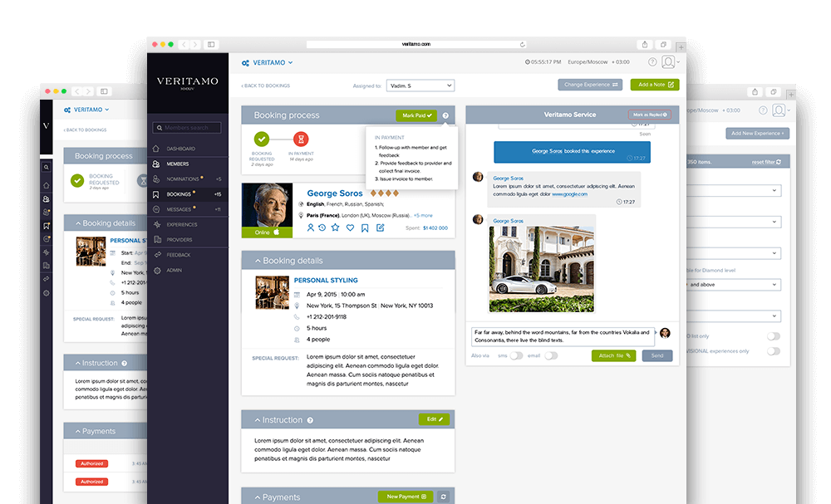Click the star icon under George Soros
Image resolution: width=831 pixels, height=504 pixels.
335,227
